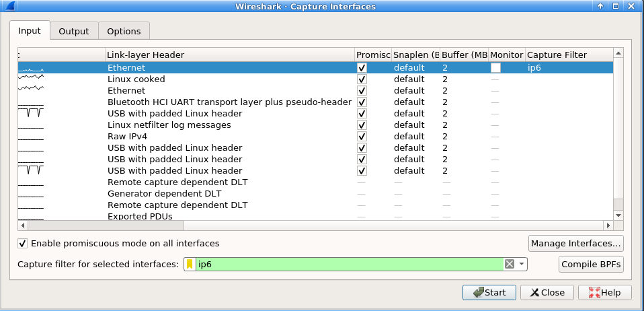Compile BPFs for selected interfaces

(x=591, y=264)
